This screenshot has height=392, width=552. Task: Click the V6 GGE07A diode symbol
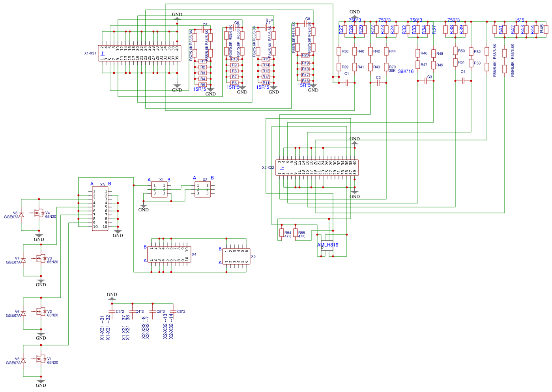23,313
